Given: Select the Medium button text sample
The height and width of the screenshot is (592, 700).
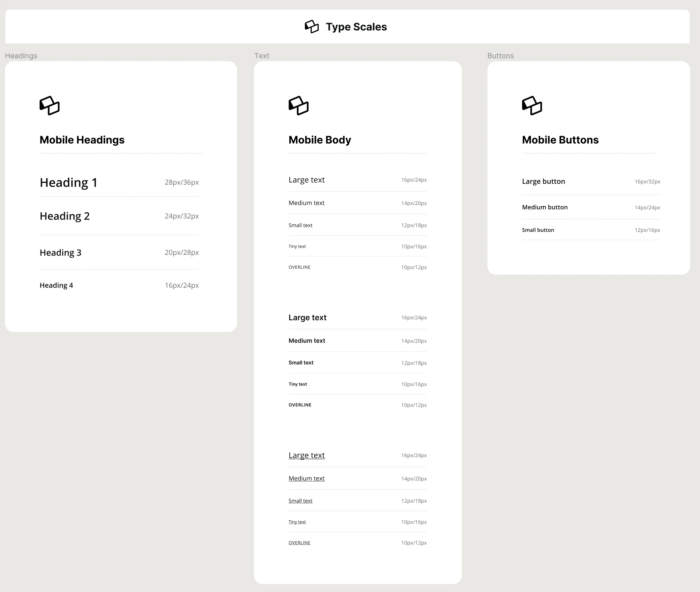Looking at the screenshot, I should point(545,207).
